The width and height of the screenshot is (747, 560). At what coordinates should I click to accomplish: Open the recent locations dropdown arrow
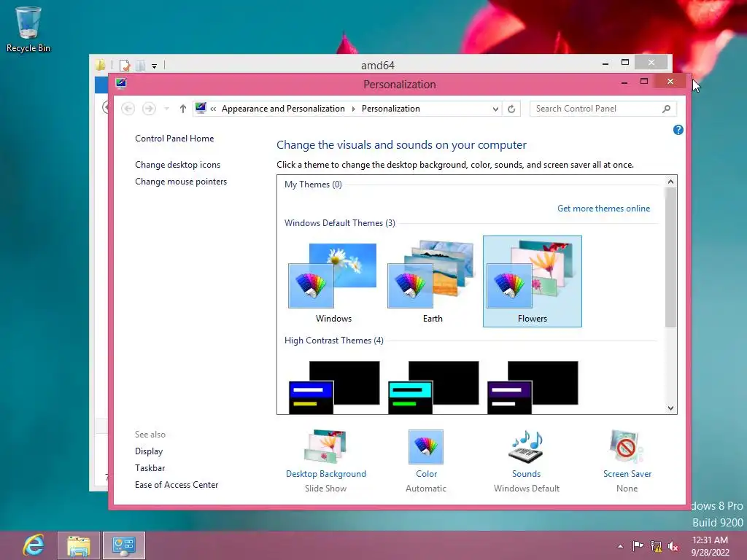[167, 109]
